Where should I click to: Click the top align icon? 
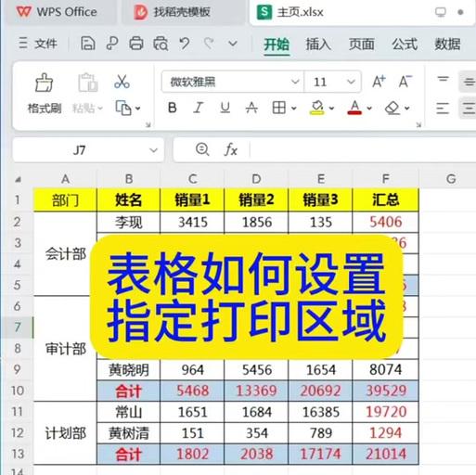point(443,79)
